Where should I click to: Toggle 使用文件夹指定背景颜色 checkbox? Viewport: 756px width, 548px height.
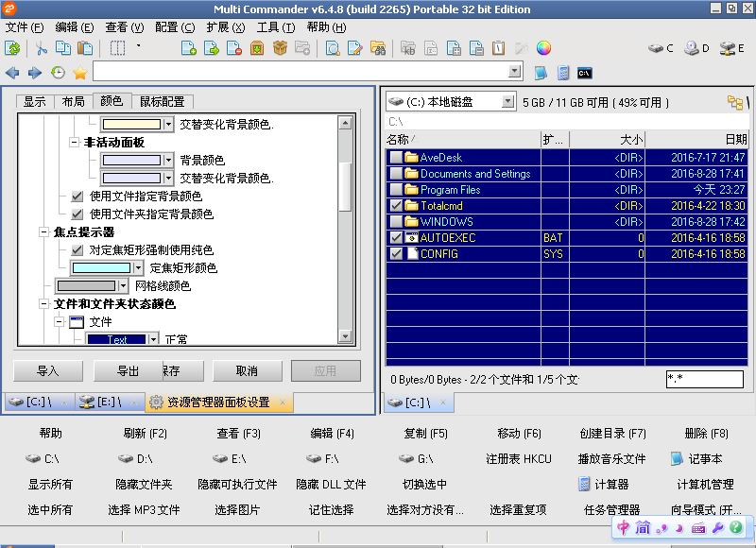pos(77,214)
